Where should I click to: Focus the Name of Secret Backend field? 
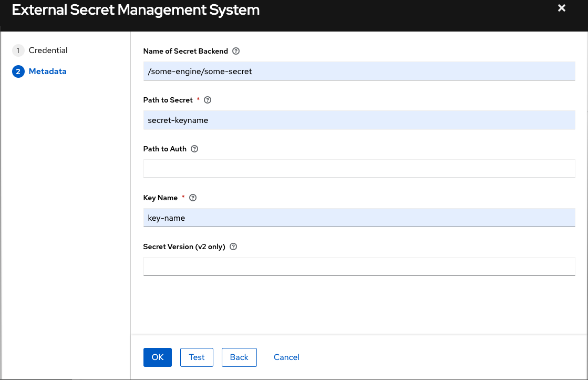[x=359, y=71]
